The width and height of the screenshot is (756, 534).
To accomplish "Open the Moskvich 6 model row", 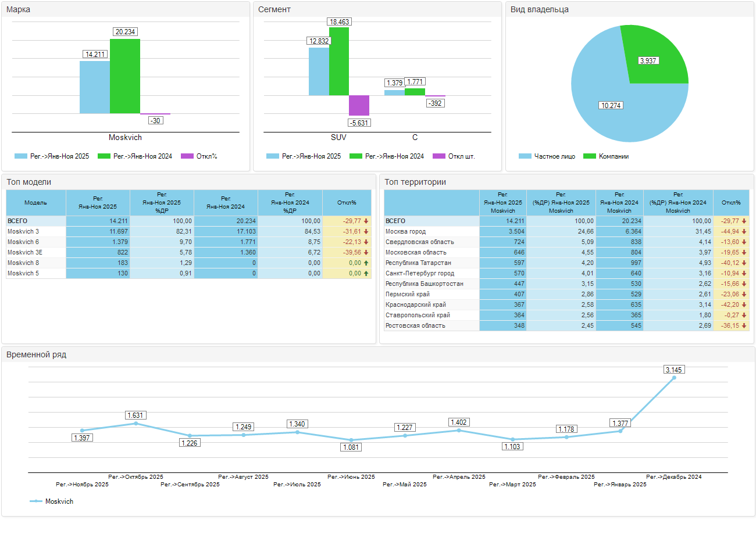I will 24,242.
